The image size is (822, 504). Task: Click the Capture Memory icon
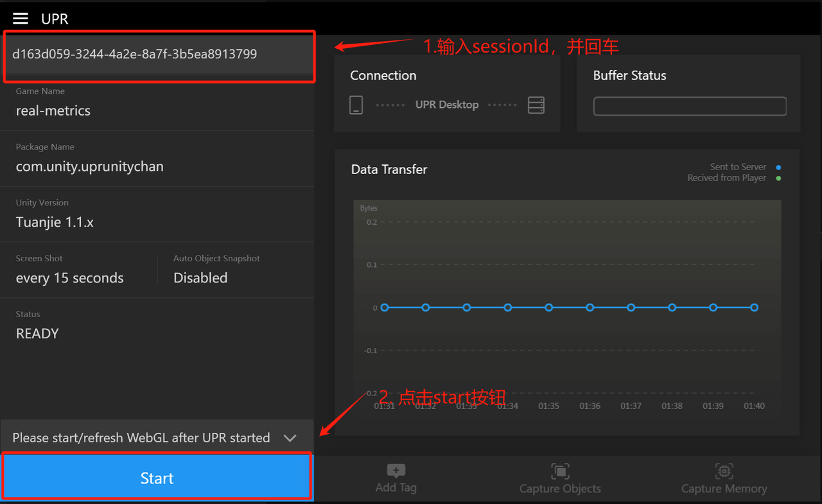point(724,471)
